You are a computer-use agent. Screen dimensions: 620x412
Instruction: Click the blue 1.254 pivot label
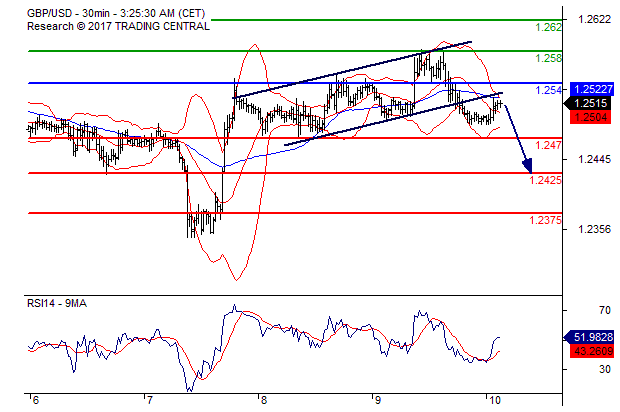click(548, 90)
